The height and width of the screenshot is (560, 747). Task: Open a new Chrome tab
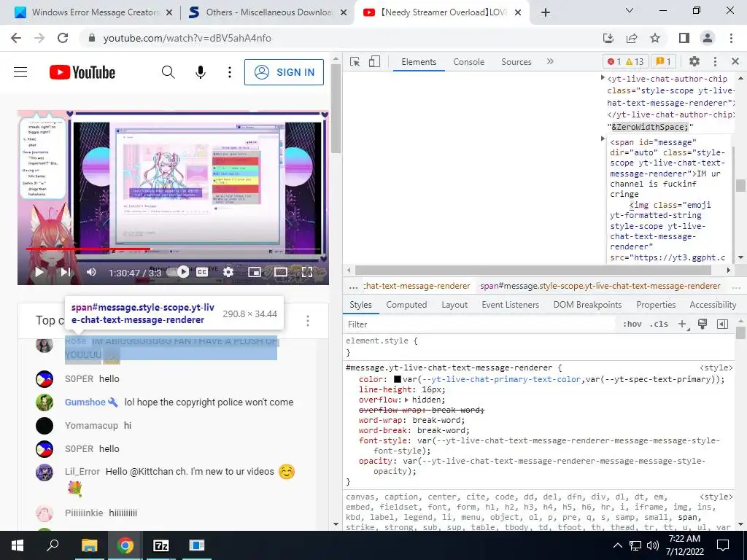(x=546, y=12)
